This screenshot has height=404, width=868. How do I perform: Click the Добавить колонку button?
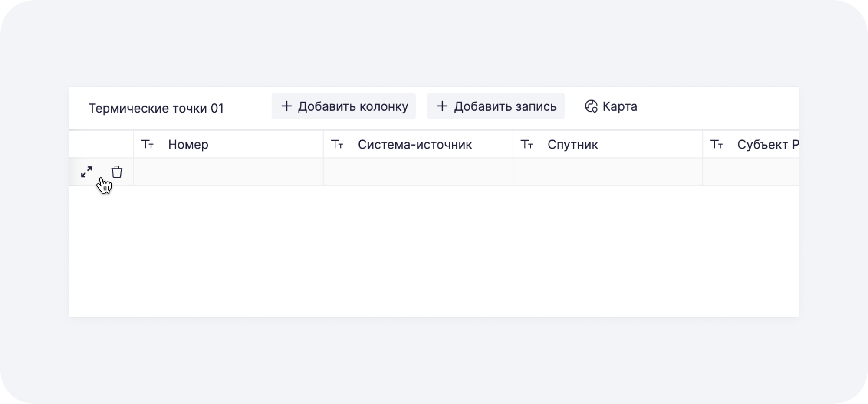coord(343,106)
